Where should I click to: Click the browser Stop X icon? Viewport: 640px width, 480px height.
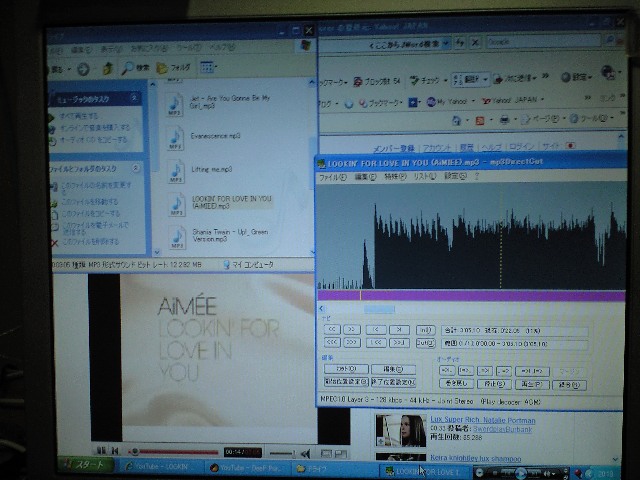pyautogui.click(x=475, y=42)
